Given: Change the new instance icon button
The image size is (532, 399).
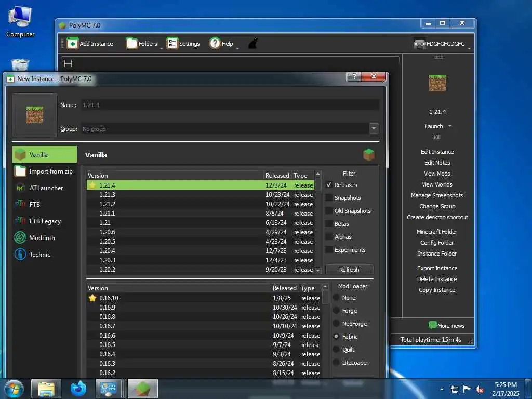Looking at the screenshot, I should point(35,115).
